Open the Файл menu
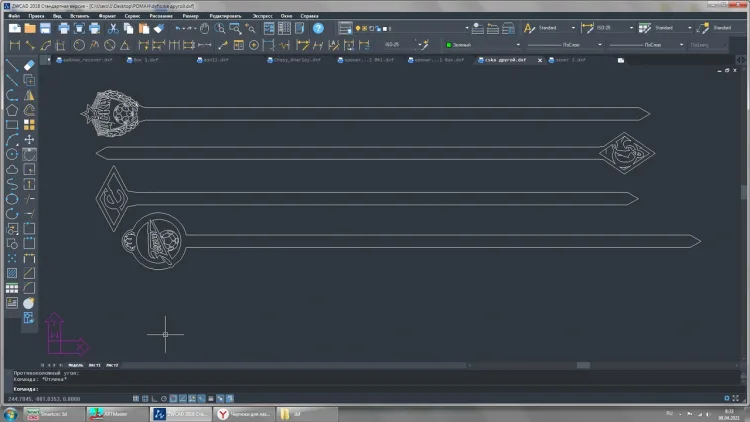Image resolution: width=750 pixels, height=422 pixels. pos(14,16)
